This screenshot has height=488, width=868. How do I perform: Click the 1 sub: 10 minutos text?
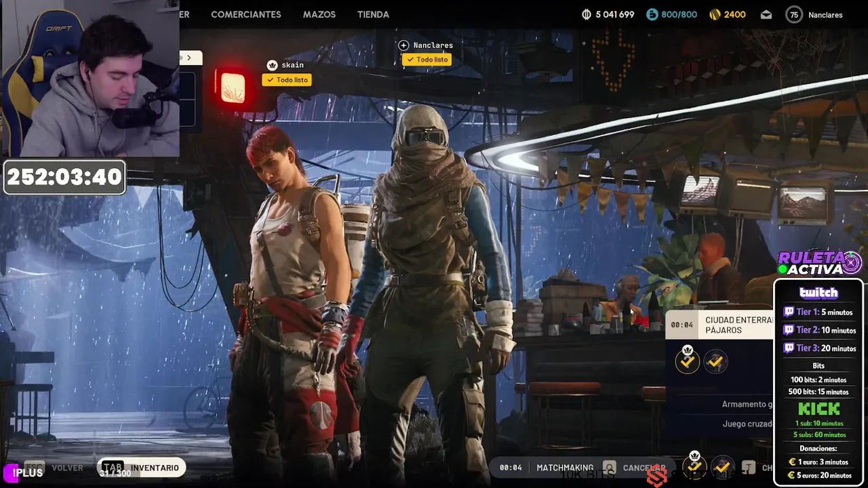[x=819, y=423]
